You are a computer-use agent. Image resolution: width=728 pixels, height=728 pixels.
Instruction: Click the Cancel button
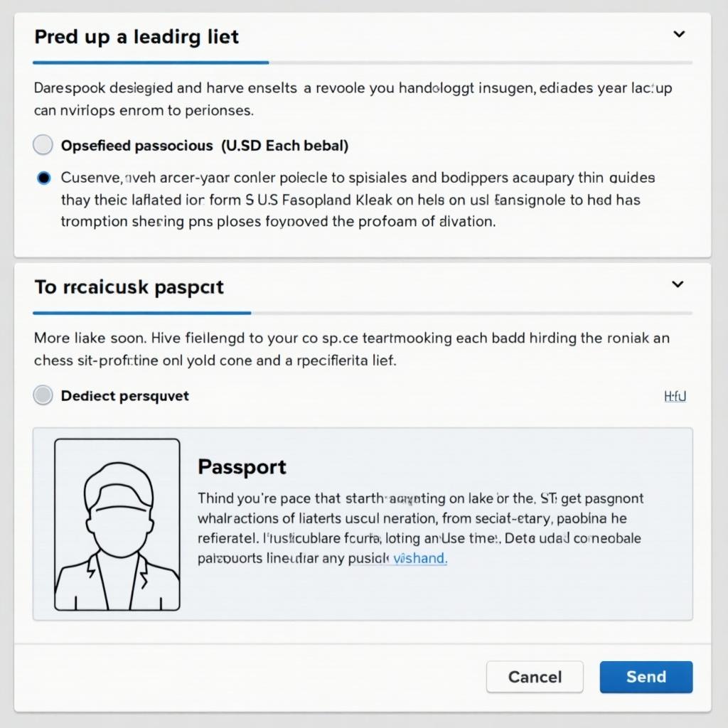click(x=535, y=677)
